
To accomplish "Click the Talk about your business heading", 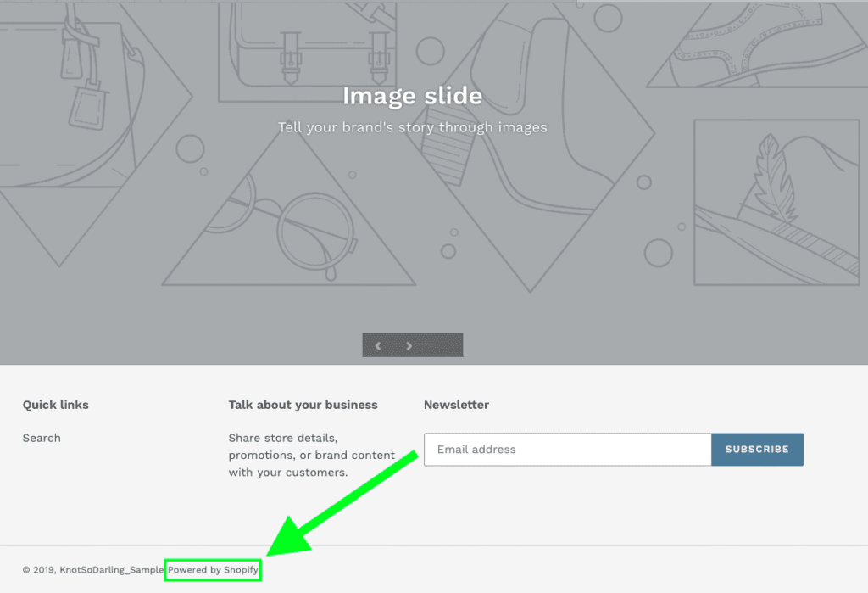I will [x=303, y=405].
